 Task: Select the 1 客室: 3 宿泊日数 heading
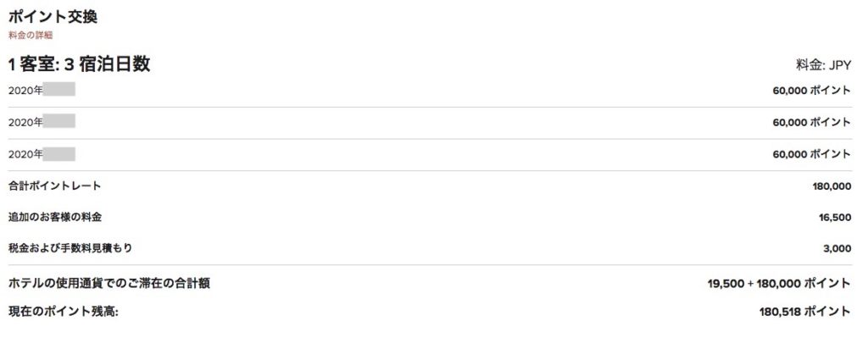pyautogui.click(x=79, y=64)
